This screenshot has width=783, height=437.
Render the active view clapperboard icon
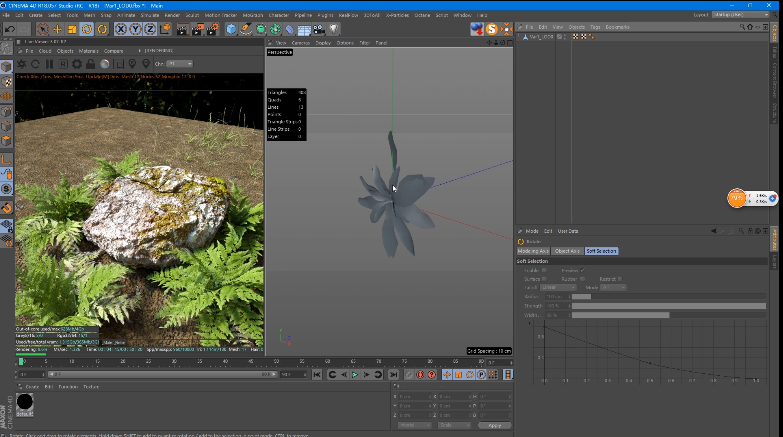click(x=183, y=29)
